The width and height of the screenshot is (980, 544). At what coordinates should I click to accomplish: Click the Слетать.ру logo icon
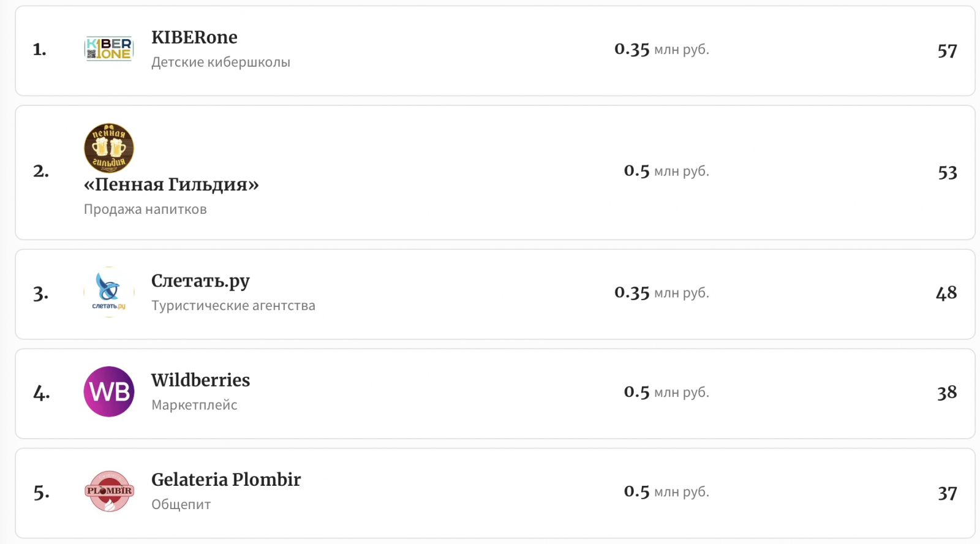108,292
